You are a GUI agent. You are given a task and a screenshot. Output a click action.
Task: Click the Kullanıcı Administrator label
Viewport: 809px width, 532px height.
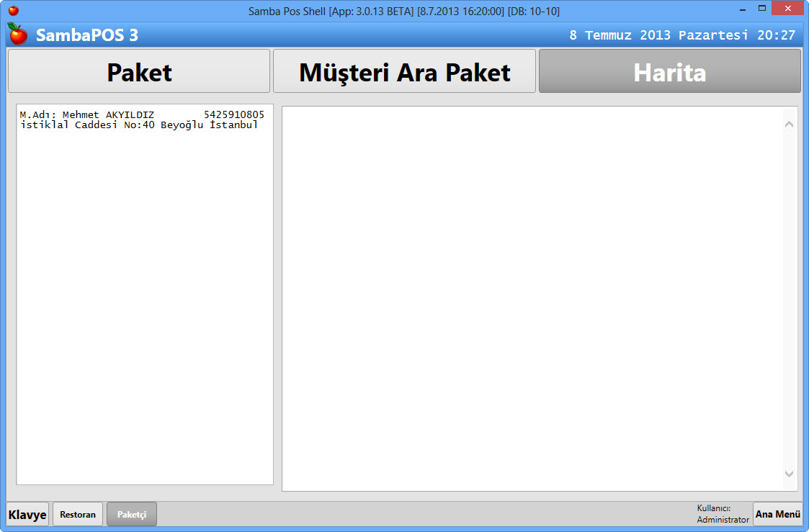click(x=723, y=514)
